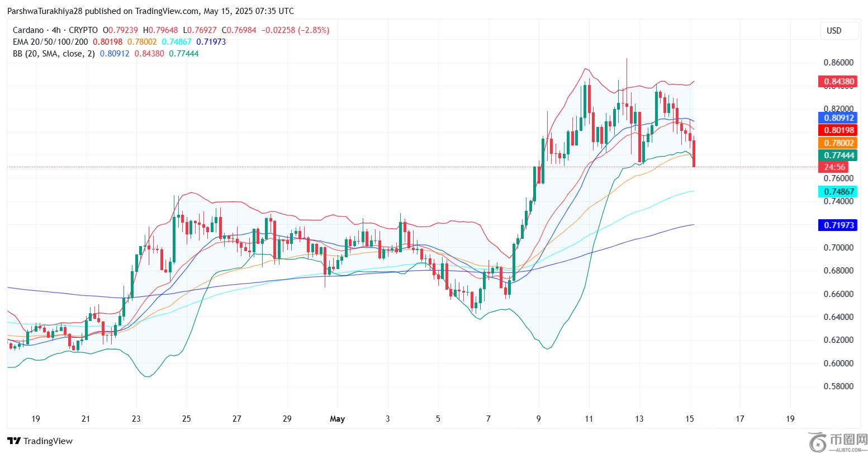Click the 11 date label on time axis
868x453 pixels.
coord(589,418)
